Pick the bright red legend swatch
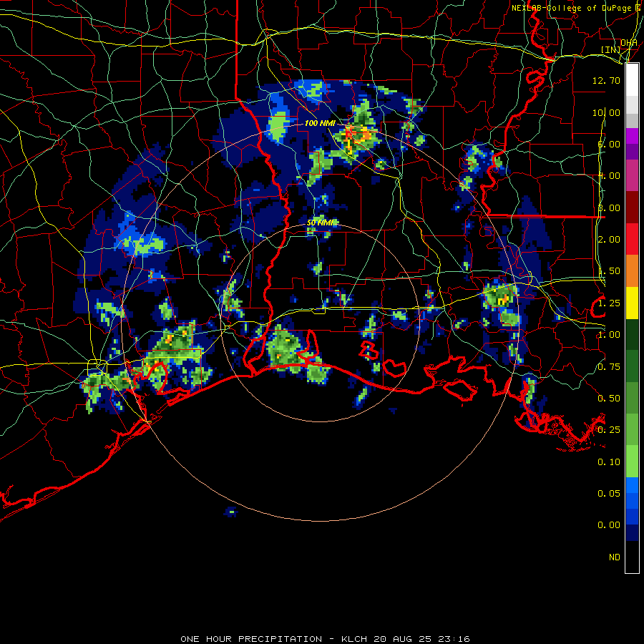 pos(632,239)
